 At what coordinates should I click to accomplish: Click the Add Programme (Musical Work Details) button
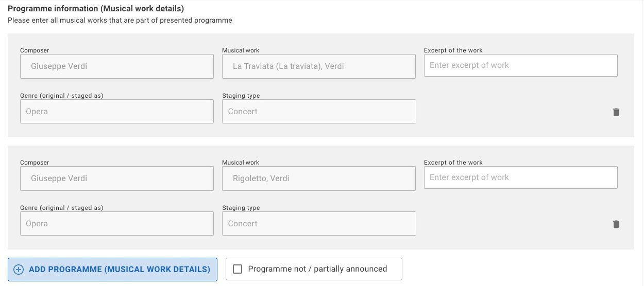(x=112, y=269)
